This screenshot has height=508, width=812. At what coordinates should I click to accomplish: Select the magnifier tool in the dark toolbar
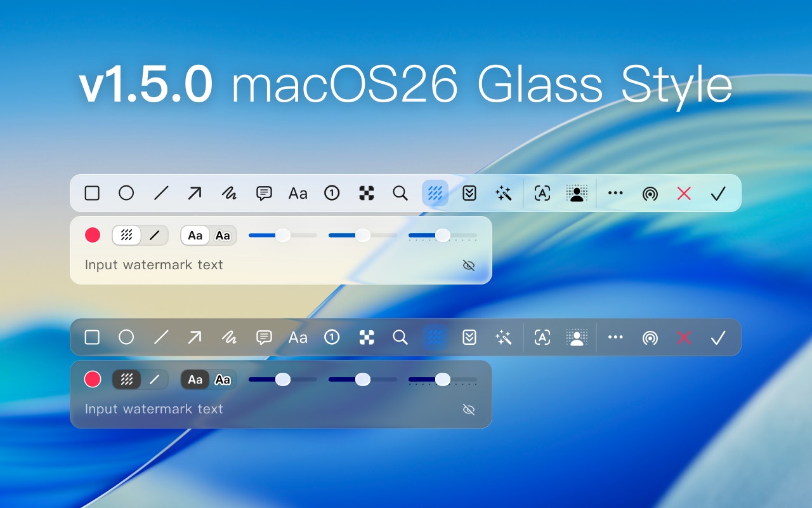[400, 337]
